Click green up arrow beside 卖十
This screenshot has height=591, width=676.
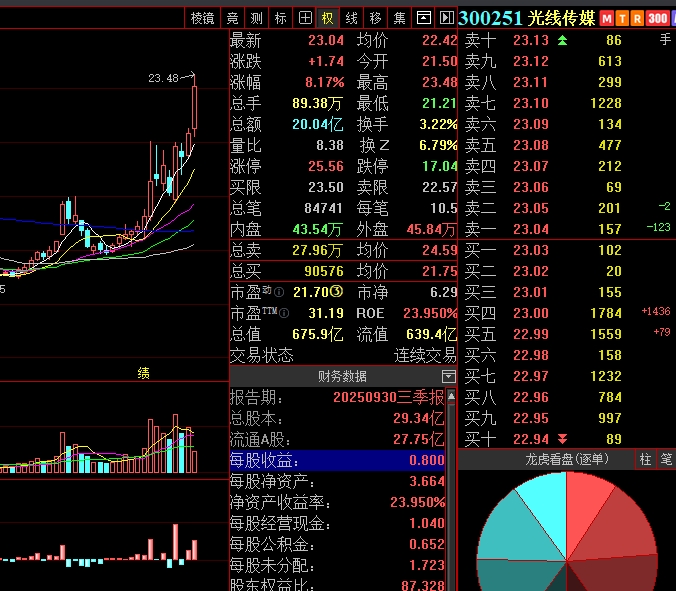tap(562, 41)
